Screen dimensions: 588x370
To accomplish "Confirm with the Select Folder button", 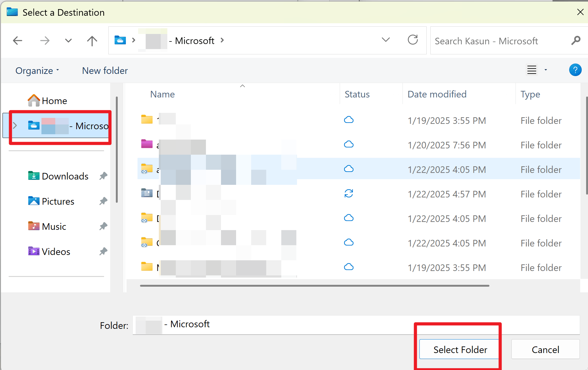I will pyautogui.click(x=460, y=349).
